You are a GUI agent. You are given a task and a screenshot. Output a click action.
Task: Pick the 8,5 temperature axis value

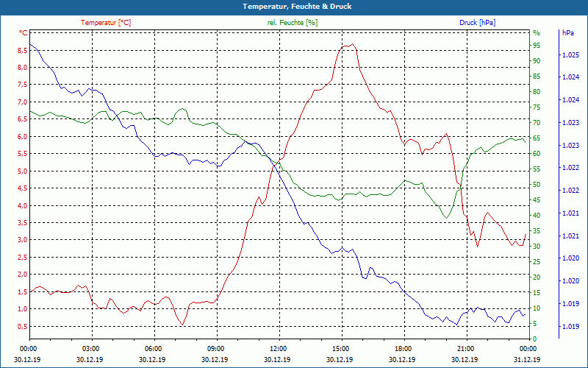point(23,50)
